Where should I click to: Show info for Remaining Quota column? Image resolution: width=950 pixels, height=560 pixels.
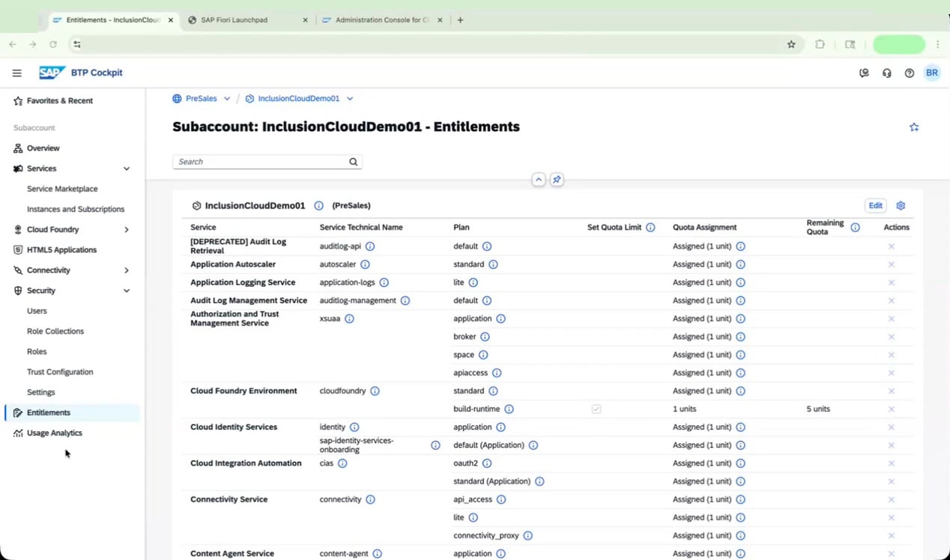point(855,227)
